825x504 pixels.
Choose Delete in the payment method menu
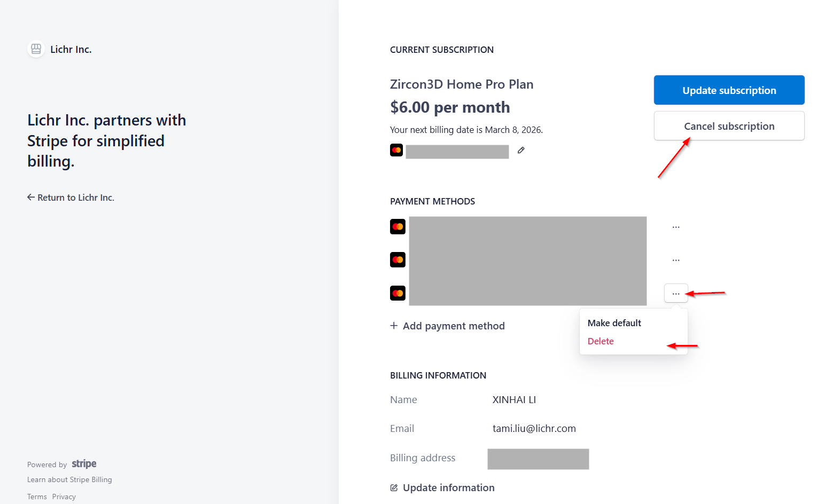601,341
